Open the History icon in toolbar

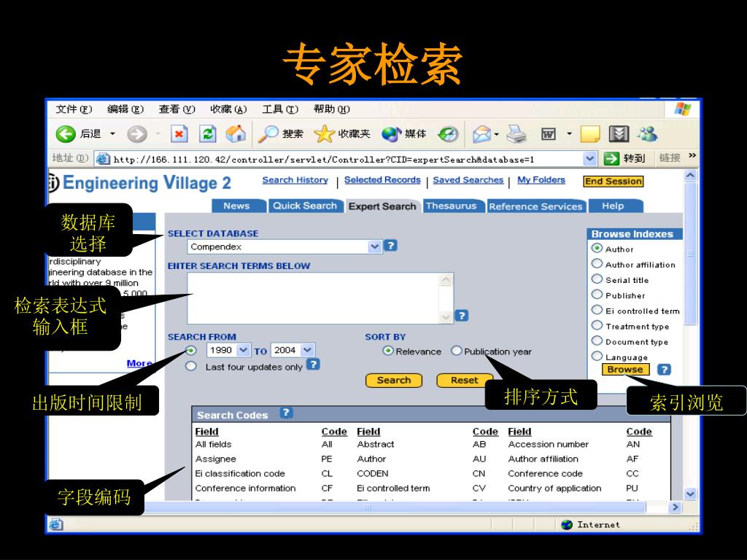pos(449,134)
